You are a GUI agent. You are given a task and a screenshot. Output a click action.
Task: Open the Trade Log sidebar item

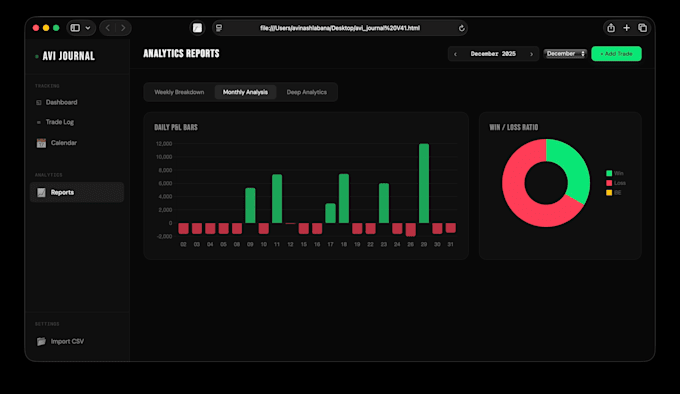(x=77, y=122)
